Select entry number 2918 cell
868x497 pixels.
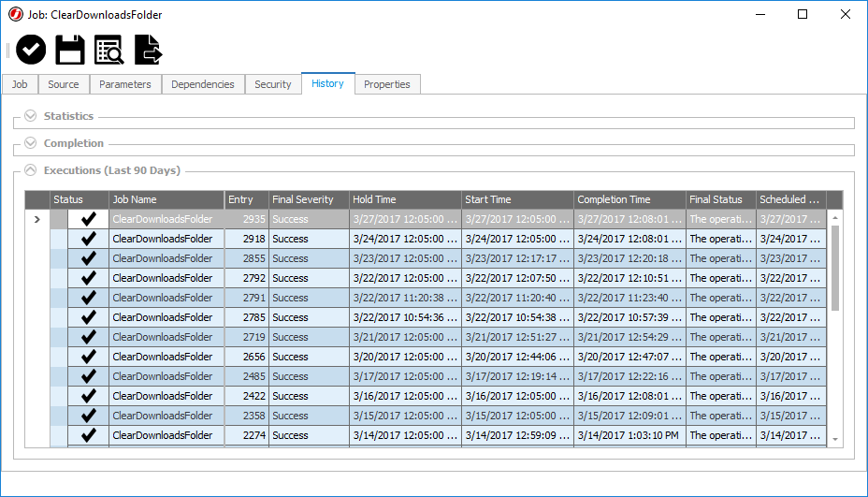(x=246, y=239)
